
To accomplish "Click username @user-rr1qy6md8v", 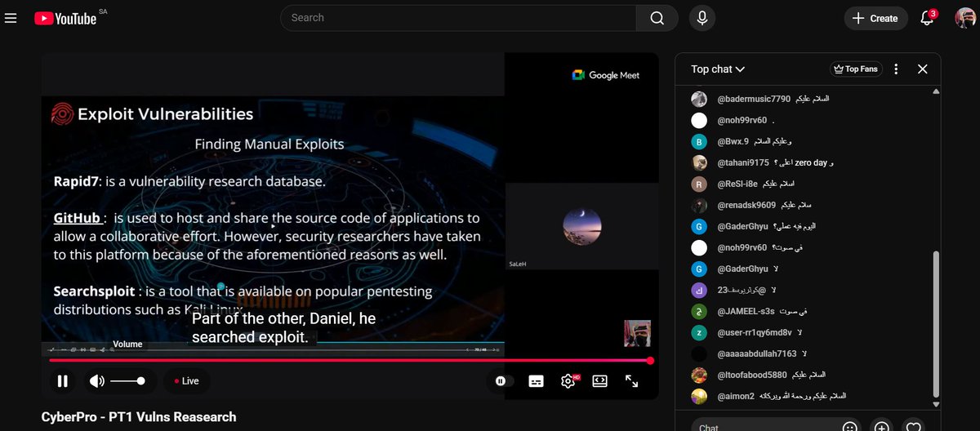I will [755, 332].
